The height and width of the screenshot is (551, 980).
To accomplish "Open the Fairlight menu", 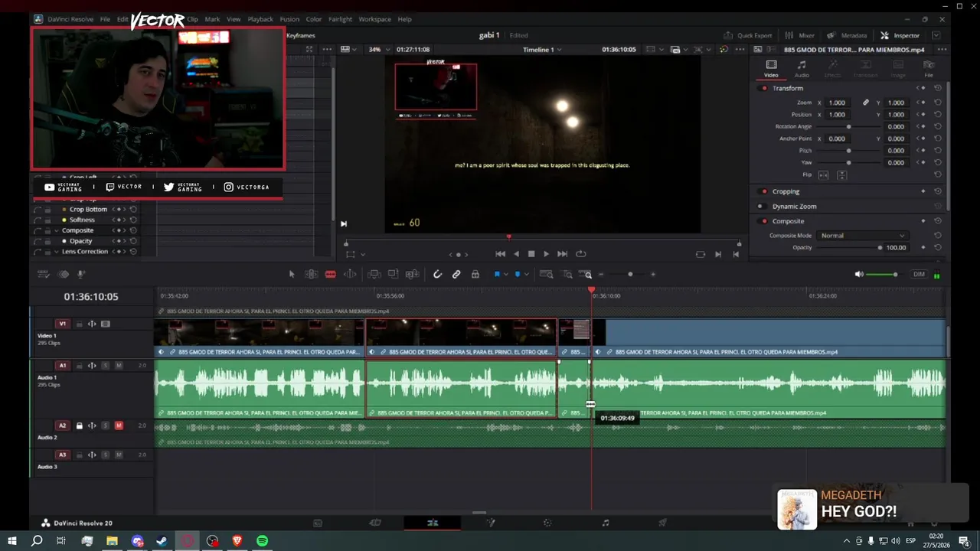I will (340, 19).
